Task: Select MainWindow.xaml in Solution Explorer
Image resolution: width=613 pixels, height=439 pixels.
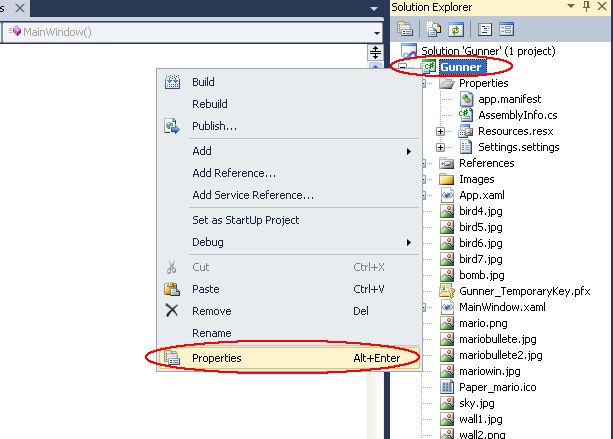Action: click(x=502, y=307)
